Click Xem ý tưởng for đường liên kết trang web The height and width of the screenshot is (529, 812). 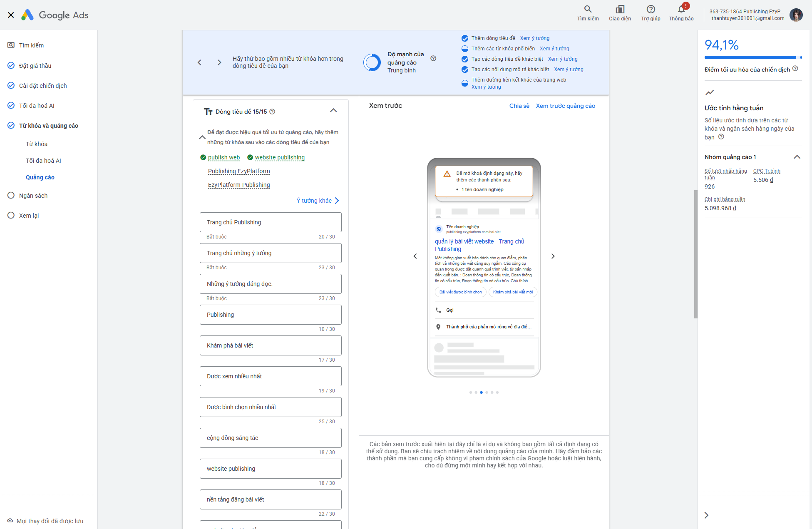click(x=486, y=87)
